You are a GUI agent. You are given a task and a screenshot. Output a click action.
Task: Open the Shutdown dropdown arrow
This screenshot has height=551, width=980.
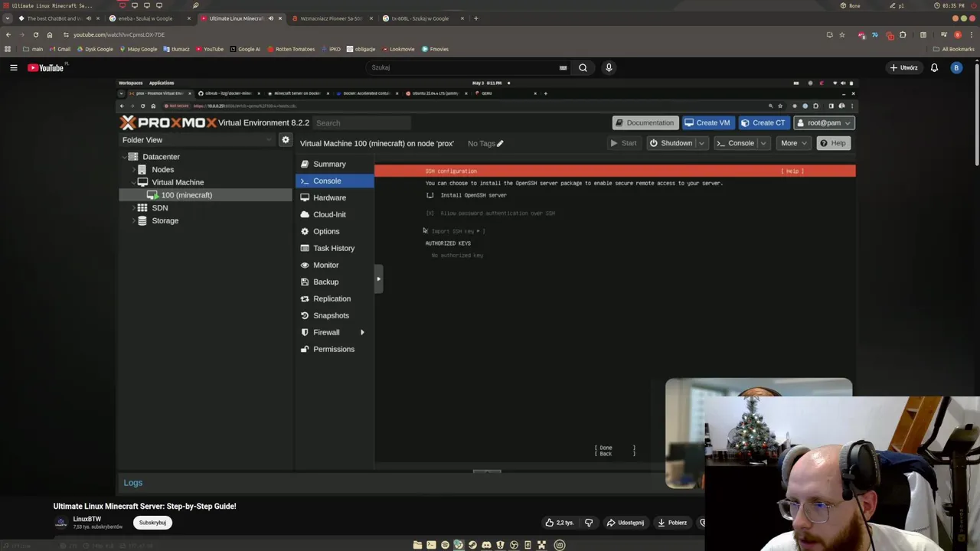pos(701,143)
